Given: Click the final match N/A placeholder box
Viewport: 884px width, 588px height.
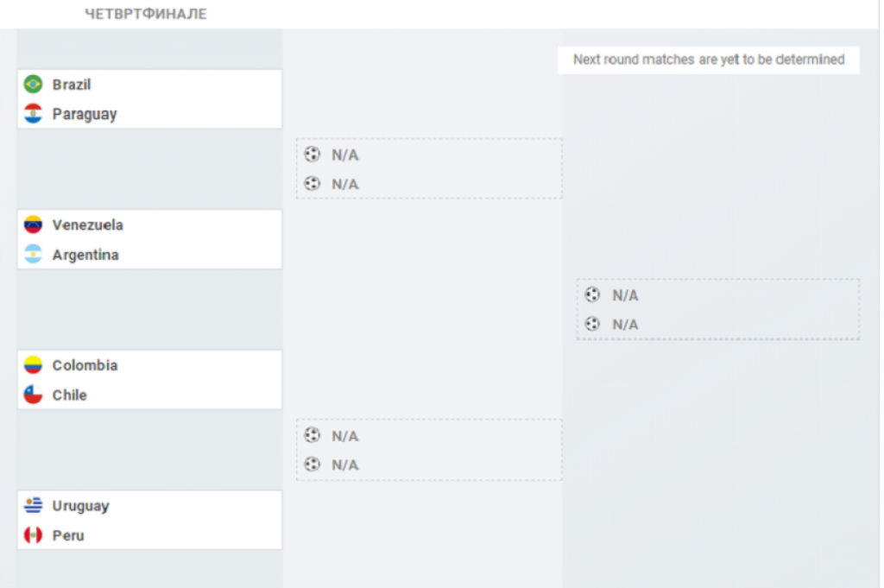Looking at the screenshot, I should click(717, 309).
